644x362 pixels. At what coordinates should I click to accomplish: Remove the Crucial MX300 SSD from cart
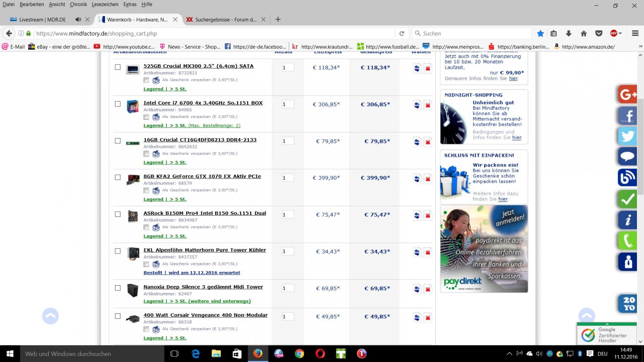tap(428, 68)
